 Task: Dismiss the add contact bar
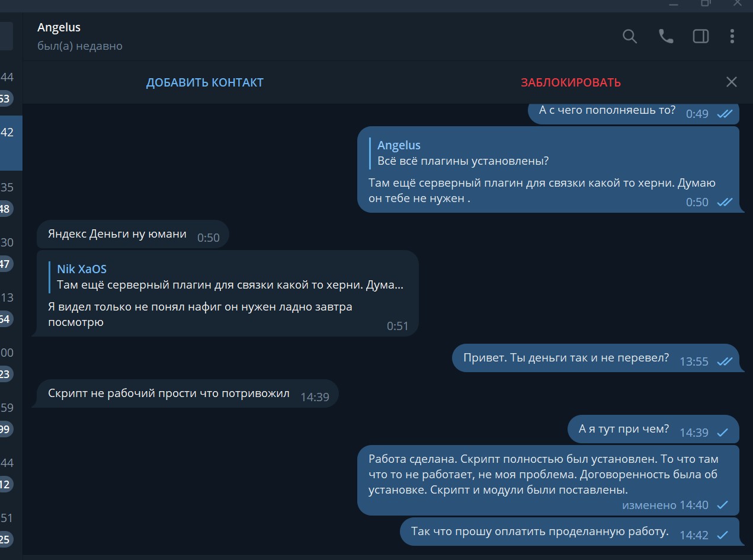pyautogui.click(x=732, y=82)
